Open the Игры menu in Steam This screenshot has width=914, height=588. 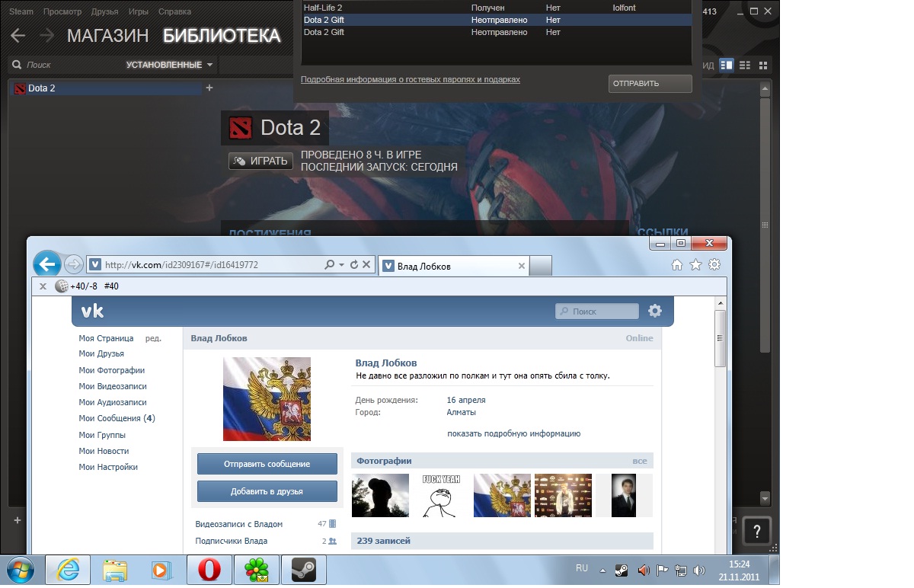[x=139, y=11]
